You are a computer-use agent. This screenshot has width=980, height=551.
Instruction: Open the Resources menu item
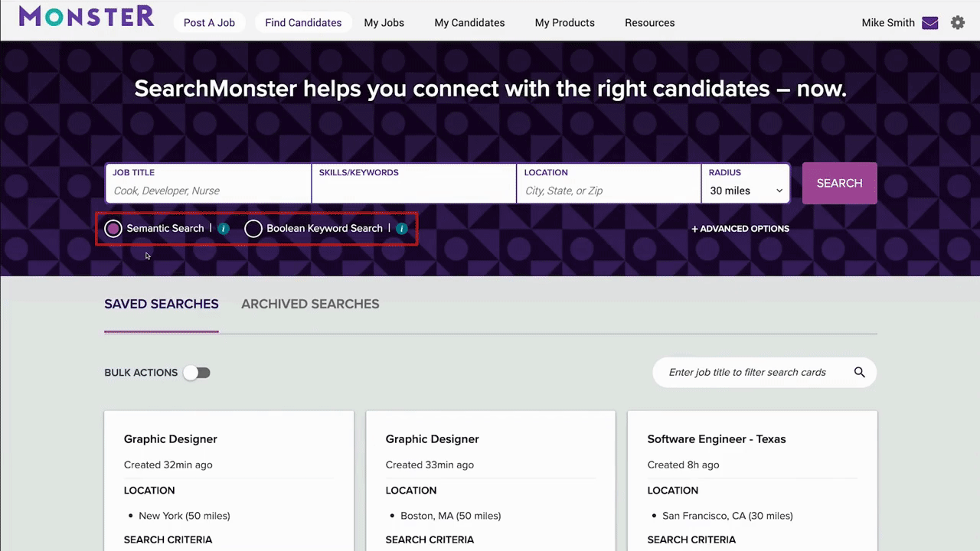(x=650, y=23)
